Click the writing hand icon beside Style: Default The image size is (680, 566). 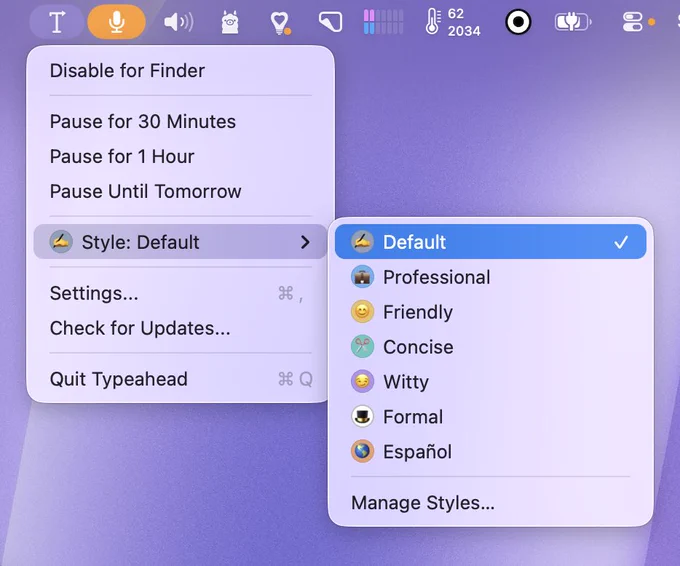pos(61,242)
